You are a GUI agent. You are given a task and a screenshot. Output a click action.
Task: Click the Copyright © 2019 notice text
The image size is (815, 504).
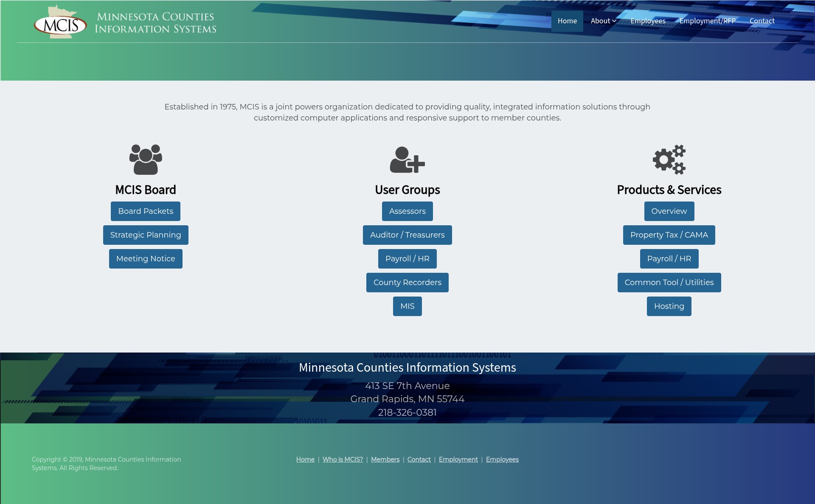[107, 464]
